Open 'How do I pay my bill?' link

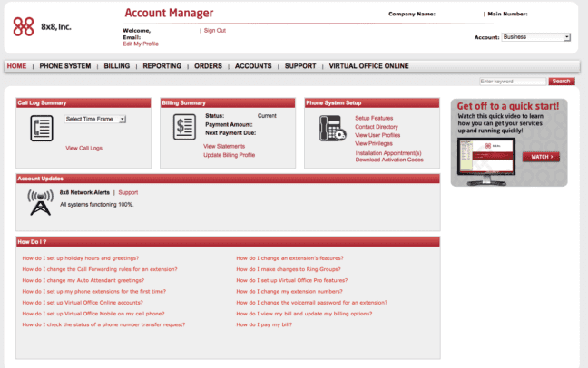point(264,324)
